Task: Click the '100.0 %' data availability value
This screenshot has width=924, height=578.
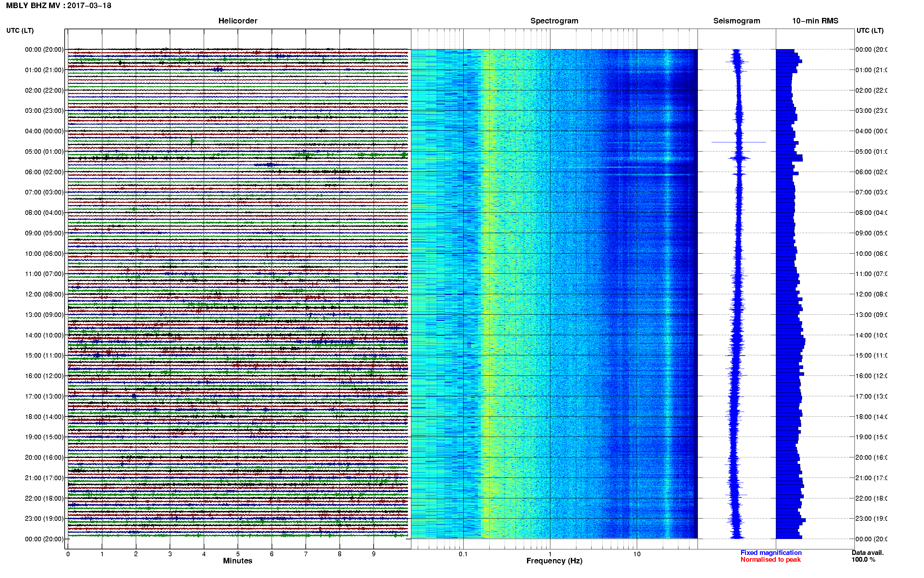Action: coord(863,560)
